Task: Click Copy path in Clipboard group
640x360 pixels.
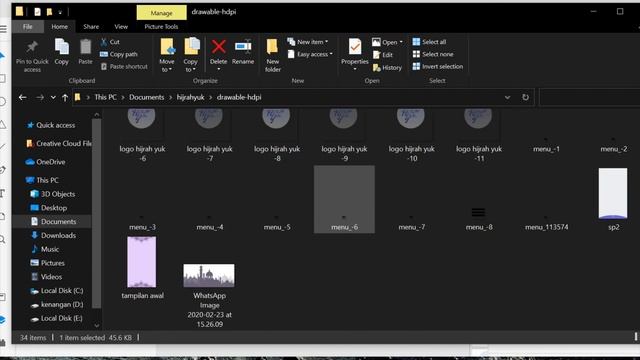Action: 118,54
